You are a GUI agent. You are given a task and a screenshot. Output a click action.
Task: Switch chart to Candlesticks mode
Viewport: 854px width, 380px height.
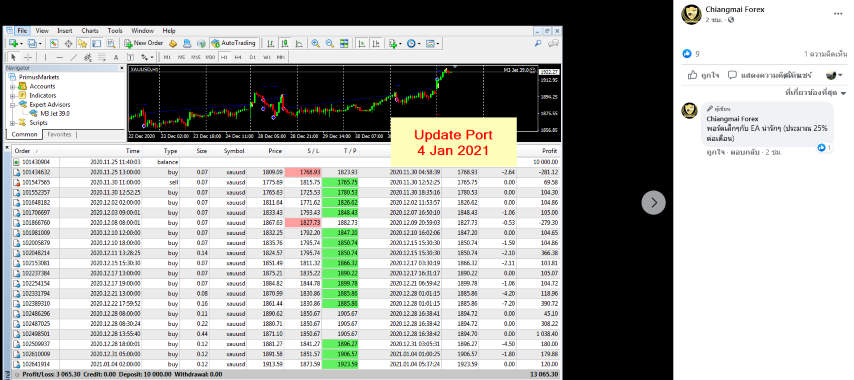pyautogui.click(x=285, y=44)
